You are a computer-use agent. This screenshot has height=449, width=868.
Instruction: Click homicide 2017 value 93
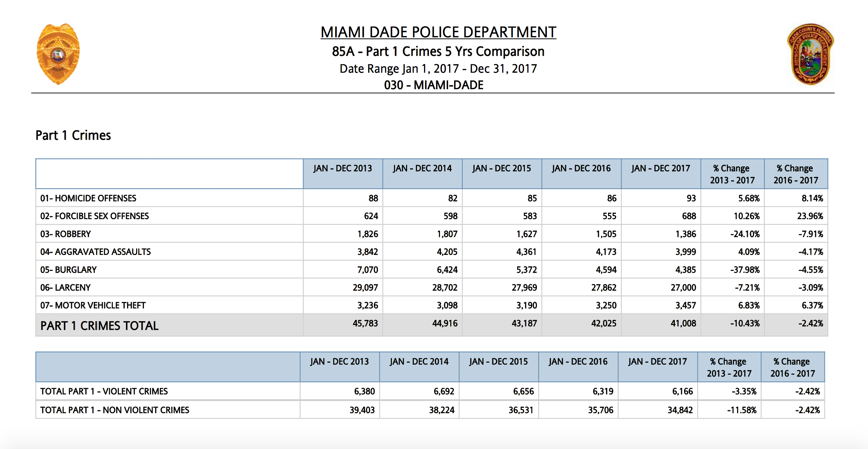click(691, 198)
